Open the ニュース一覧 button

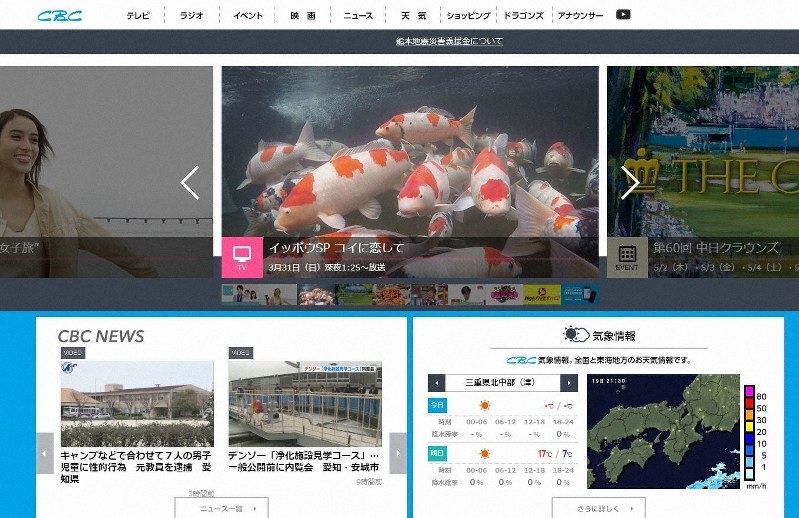pyautogui.click(x=222, y=508)
